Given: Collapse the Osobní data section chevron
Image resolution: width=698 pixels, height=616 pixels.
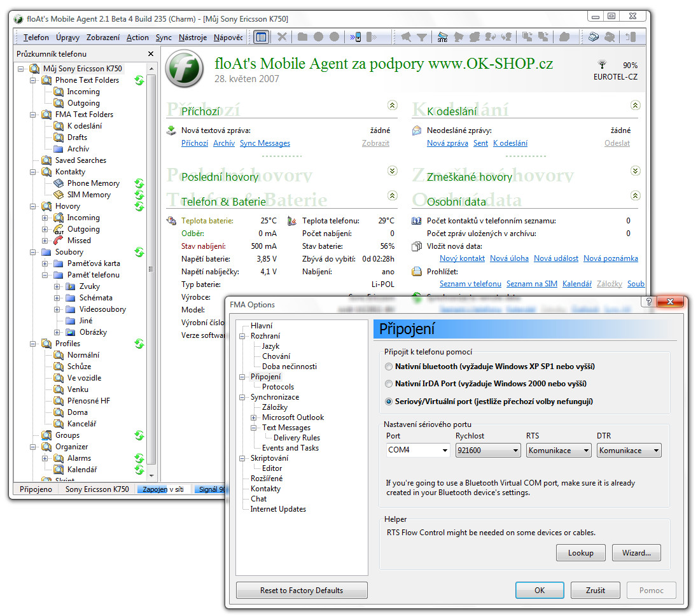Looking at the screenshot, I should click(x=635, y=195).
